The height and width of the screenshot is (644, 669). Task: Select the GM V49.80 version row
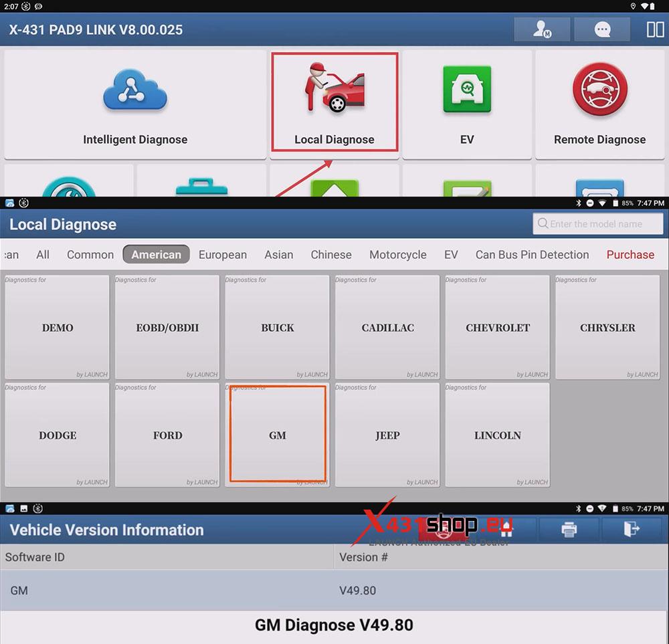[x=334, y=591]
